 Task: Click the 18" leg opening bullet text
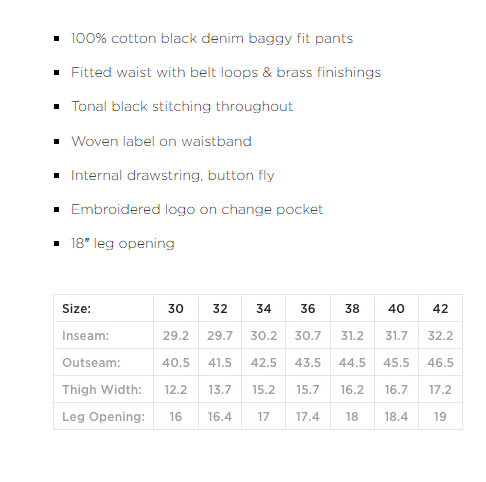(123, 244)
